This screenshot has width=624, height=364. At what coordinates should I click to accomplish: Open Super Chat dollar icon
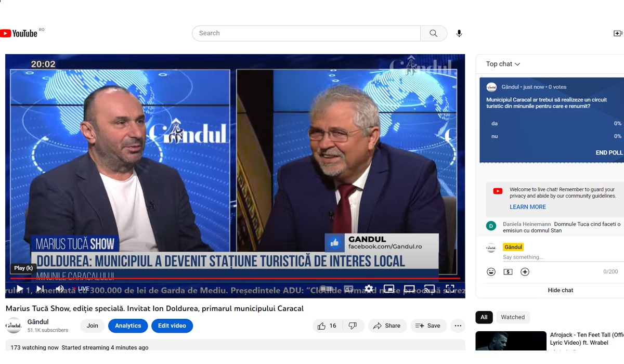(x=508, y=272)
